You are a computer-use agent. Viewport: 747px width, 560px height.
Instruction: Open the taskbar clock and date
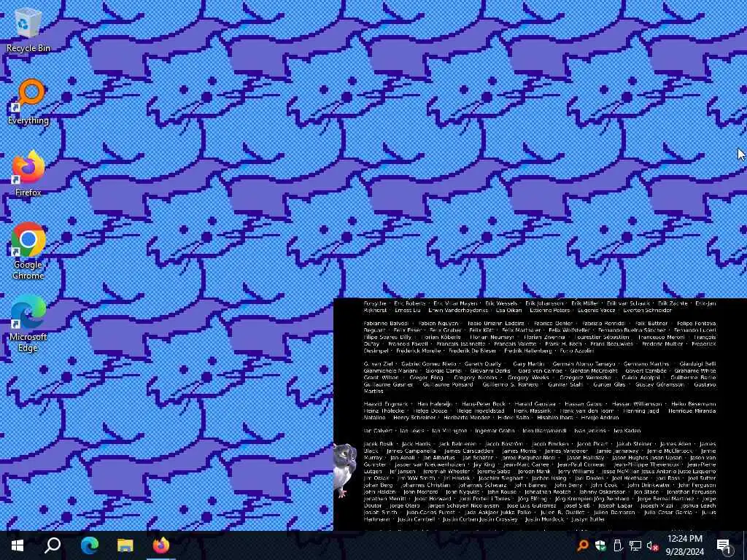click(684, 545)
